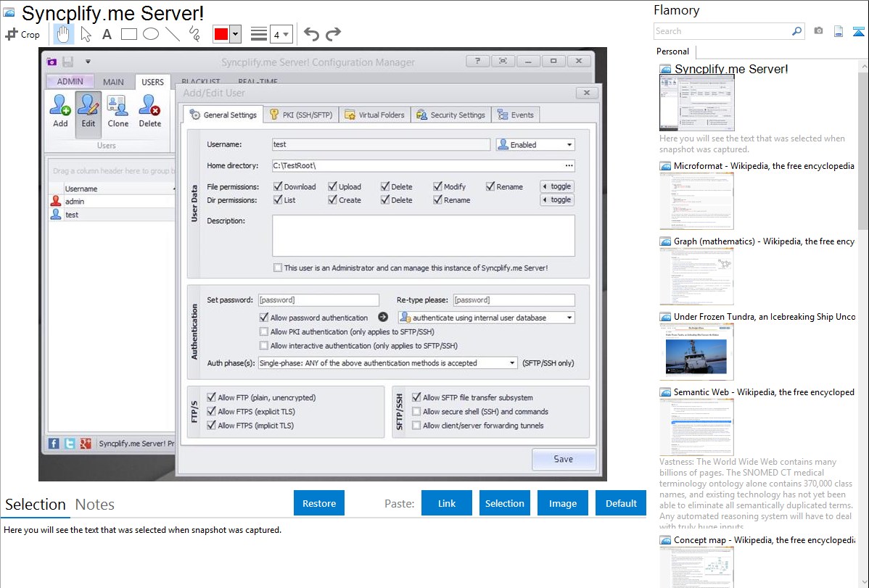Screen dimensions: 869x588
Task: Click the Twitter icon in status bar
Action: click(70, 443)
